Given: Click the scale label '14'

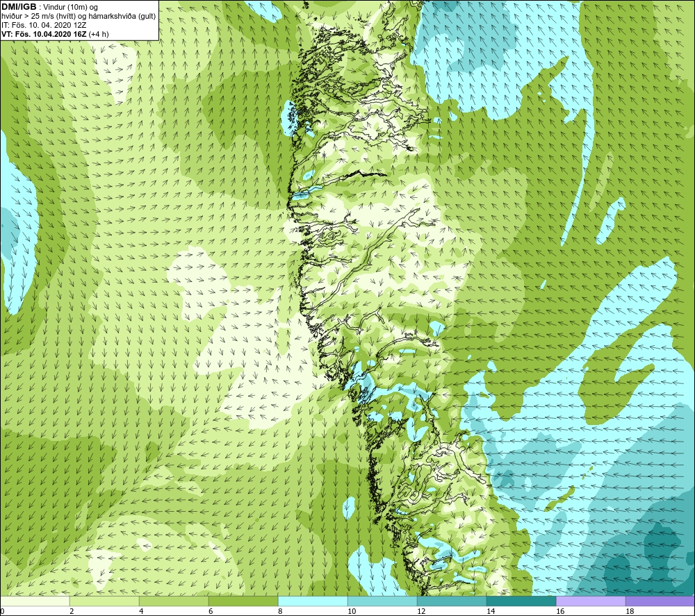Looking at the screenshot, I should click(491, 612).
